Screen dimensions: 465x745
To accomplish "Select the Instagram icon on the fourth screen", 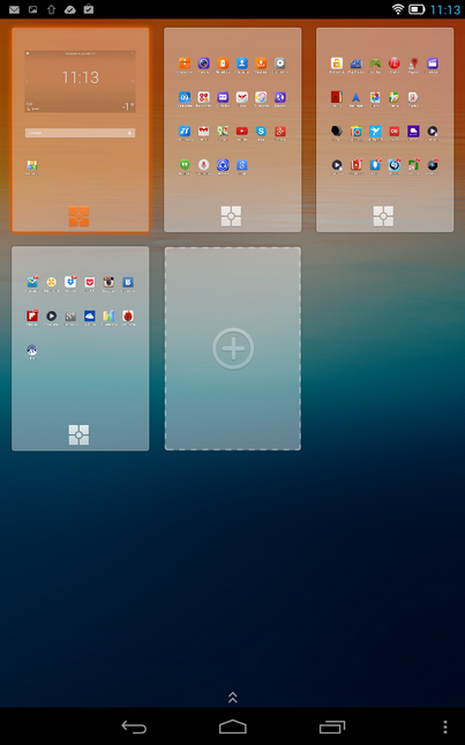I will point(108,282).
